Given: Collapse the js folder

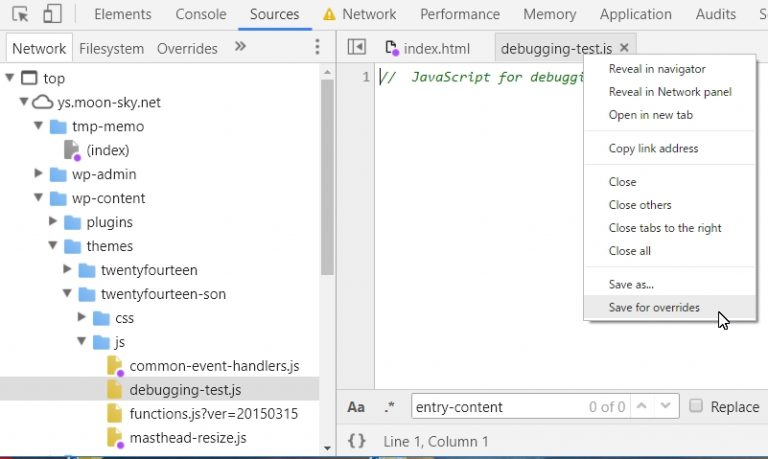Looking at the screenshot, I should pos(81,341).
